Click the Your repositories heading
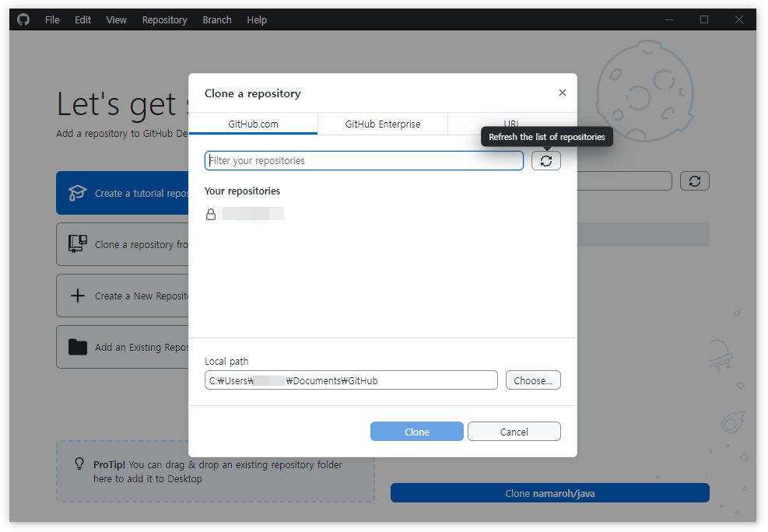 pos(242,191)
